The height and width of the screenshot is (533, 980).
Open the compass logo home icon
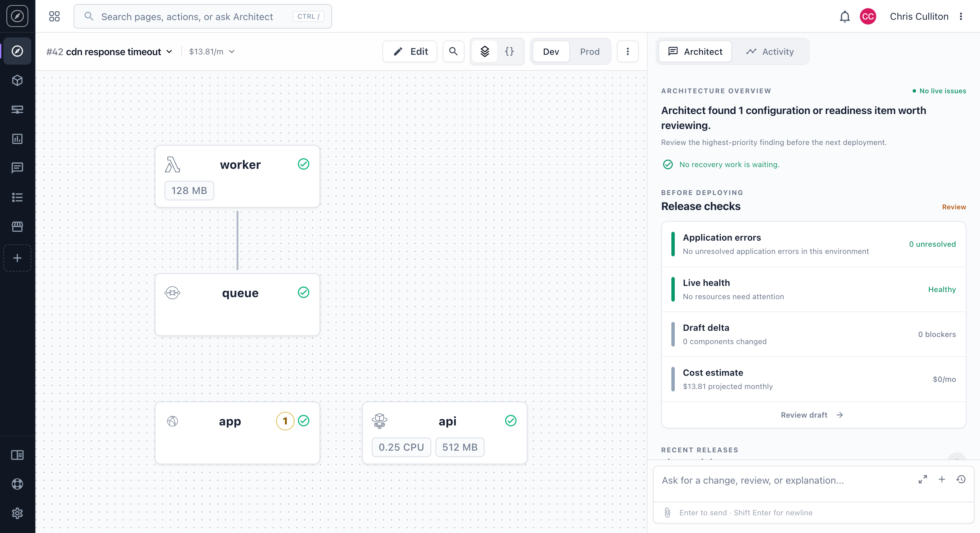pos(17,16)
